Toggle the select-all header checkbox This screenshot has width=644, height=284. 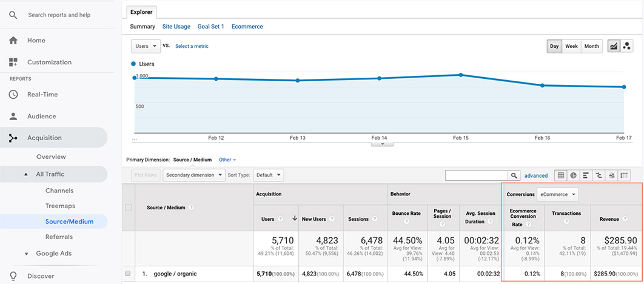128,208
